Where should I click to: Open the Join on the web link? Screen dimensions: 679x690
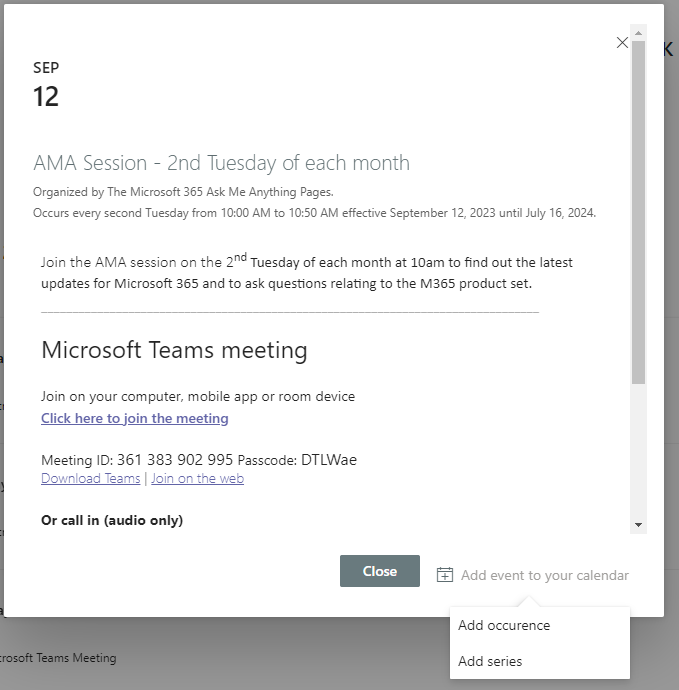pyautogui.click(x=197, y=479)
